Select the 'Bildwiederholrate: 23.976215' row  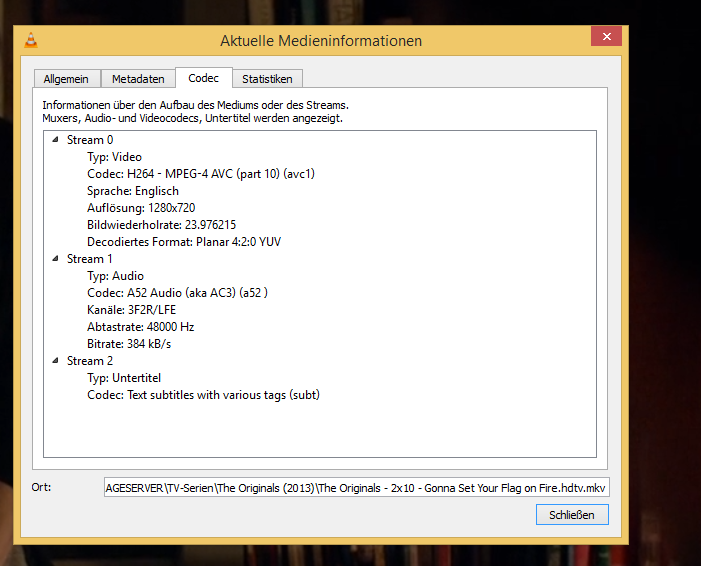pyautogui.click(x=161, y=225)
